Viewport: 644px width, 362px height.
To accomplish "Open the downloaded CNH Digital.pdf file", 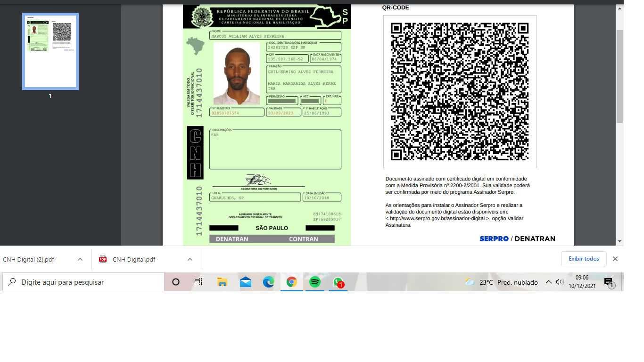I will click(133, 259).
